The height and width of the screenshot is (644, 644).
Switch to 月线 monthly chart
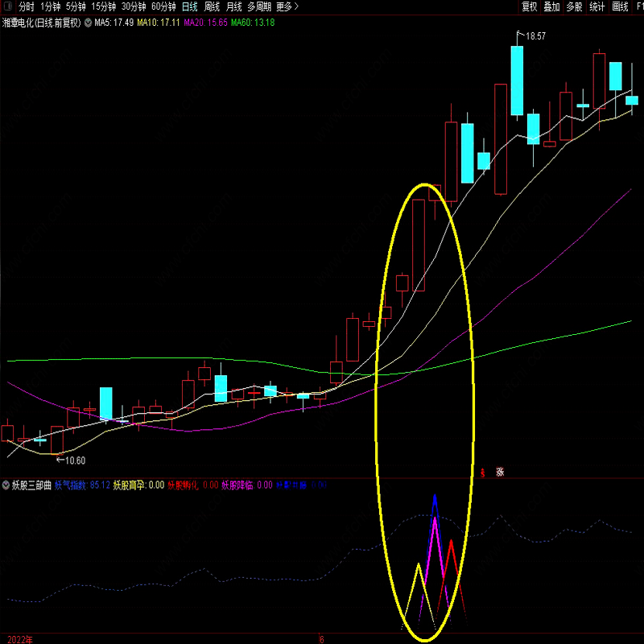pos(234,6)
